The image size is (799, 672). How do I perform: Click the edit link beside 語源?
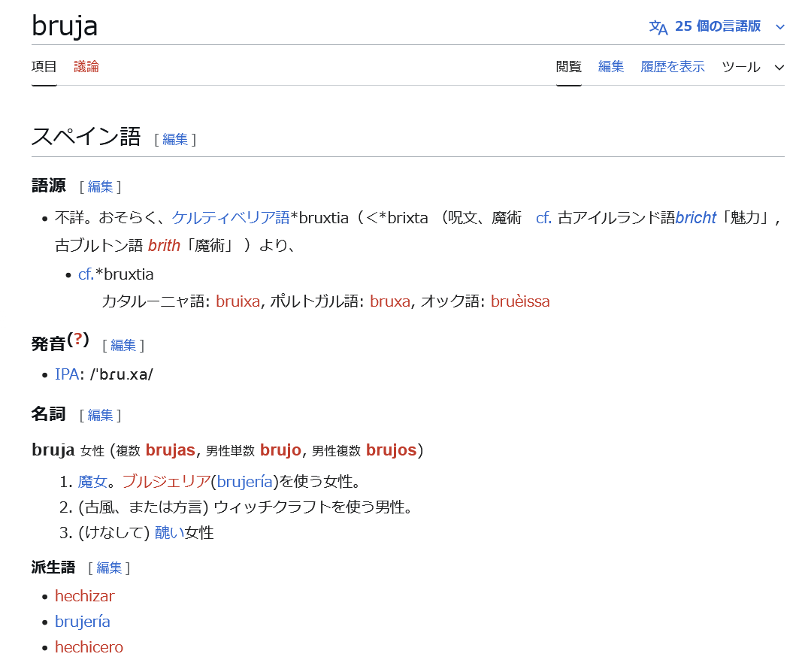pos(100,187)
